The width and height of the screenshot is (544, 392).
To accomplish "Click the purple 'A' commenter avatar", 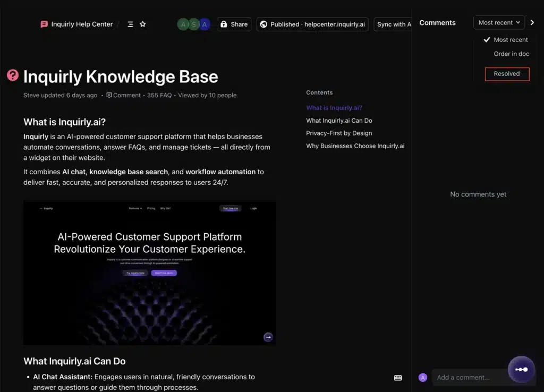I will [x=422, y=378].
